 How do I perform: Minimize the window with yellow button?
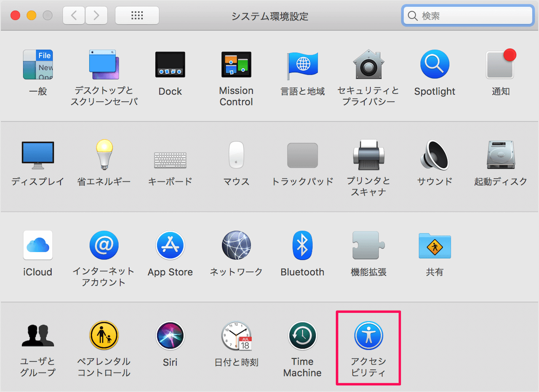(32, 16)
